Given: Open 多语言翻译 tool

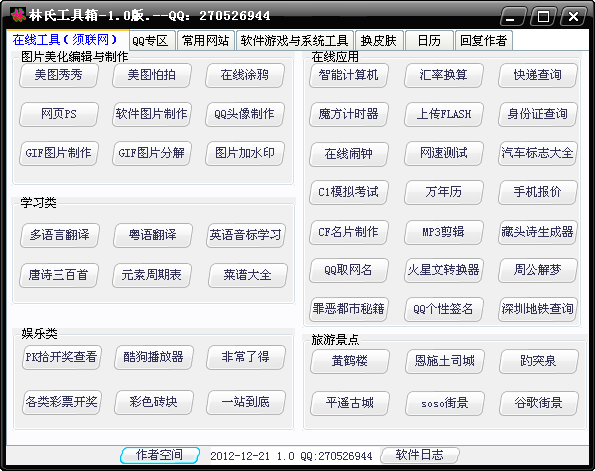Looking at the screenshot, I should [x=60, y=235].
